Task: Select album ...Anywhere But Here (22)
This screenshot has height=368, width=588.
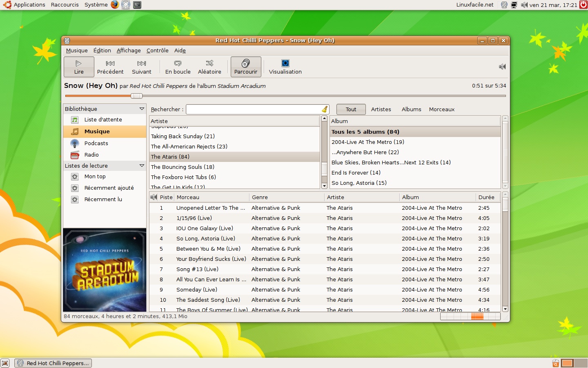Action: click(x=415, y=152)
